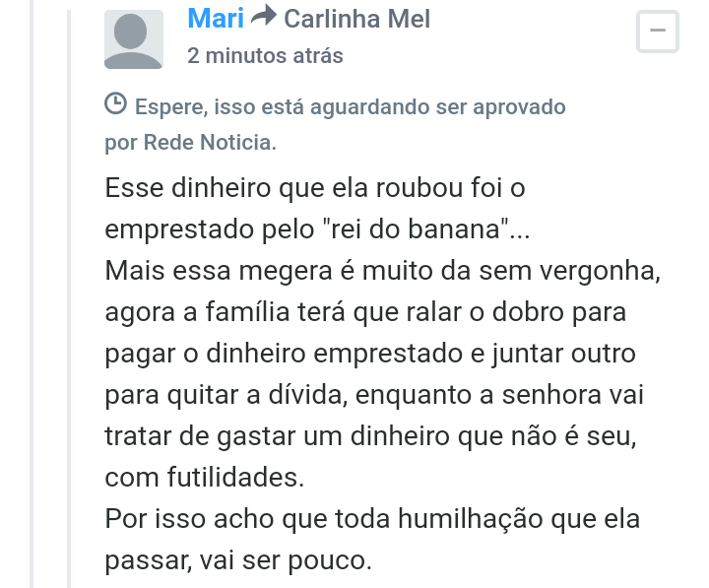Go to parent commenter Carlinha Mel

[x=356, y=18]
